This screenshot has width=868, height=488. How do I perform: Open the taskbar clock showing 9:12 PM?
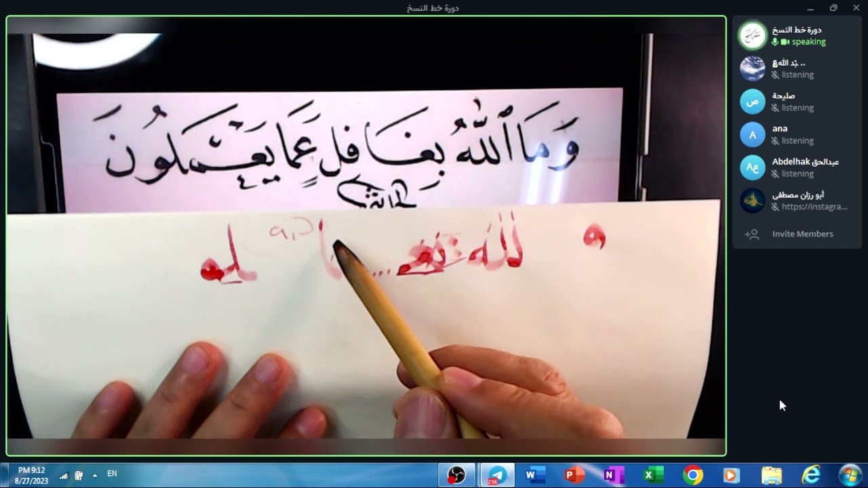click(x=31, y=475)
